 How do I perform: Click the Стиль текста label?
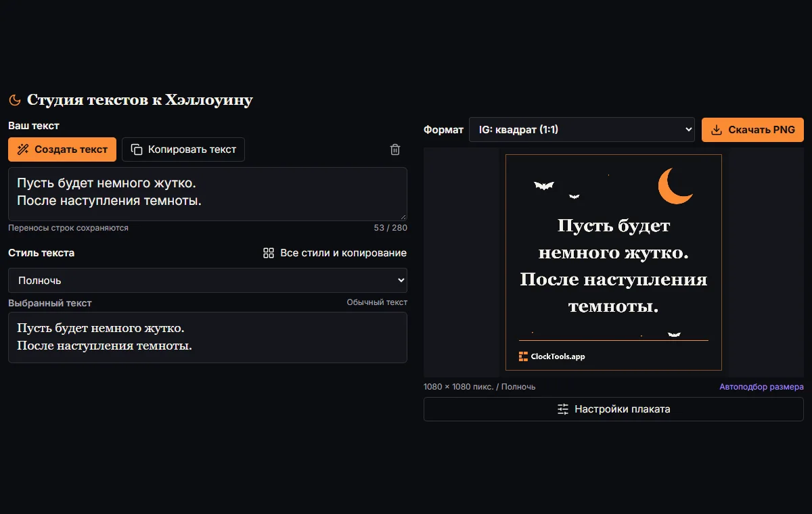click(41, 253)
